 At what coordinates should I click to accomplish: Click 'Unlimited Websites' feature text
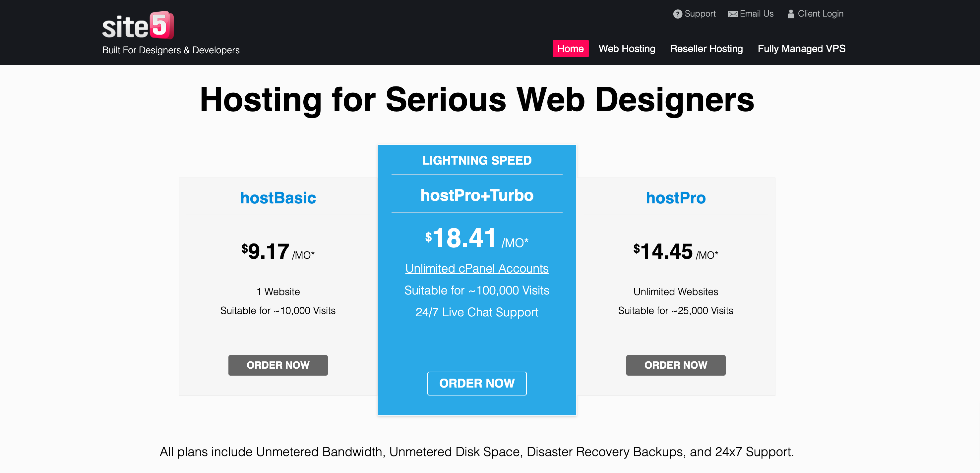pos(676,291)
